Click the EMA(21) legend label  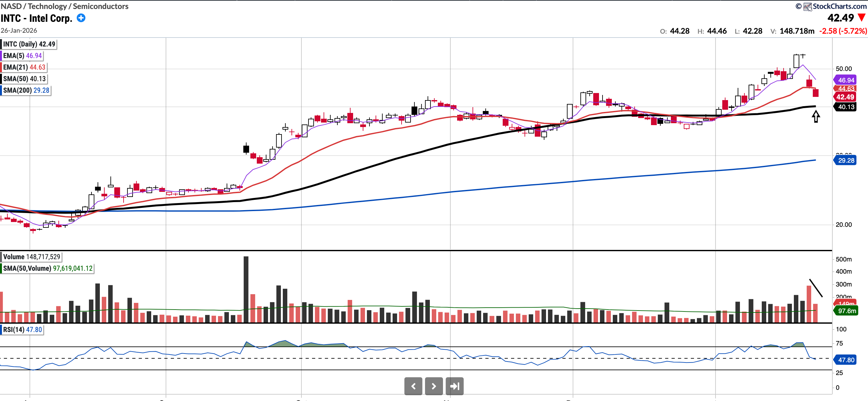pyautogui.click(x=24, y=67)
